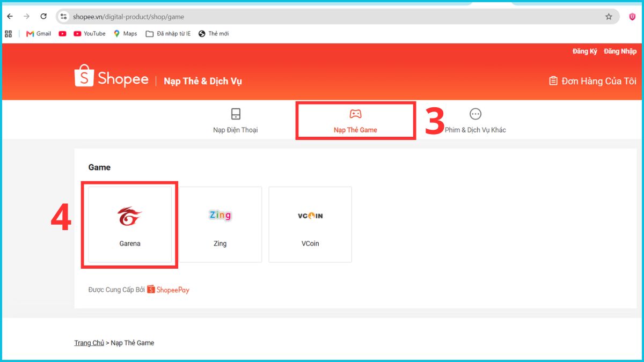Reload the page with the refresh icon
This screenshot has width=644, height=362.
coord(43,17)
